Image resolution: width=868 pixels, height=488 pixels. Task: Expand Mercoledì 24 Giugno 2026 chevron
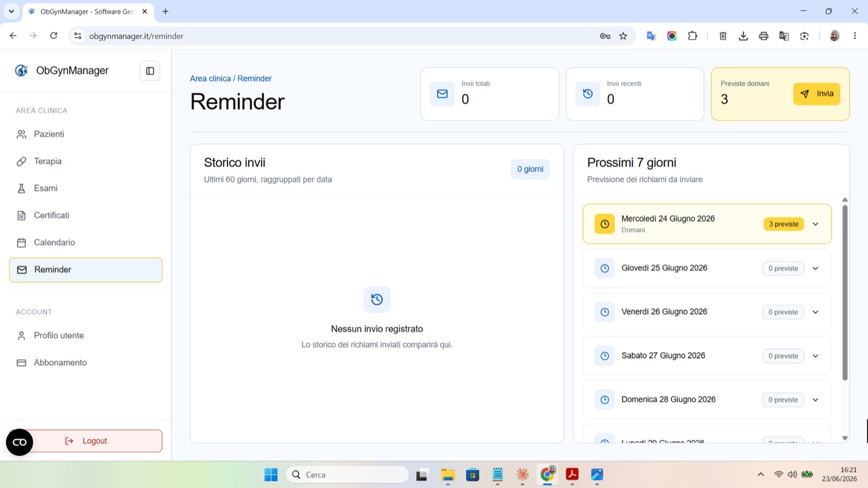[x=815, y=224]
